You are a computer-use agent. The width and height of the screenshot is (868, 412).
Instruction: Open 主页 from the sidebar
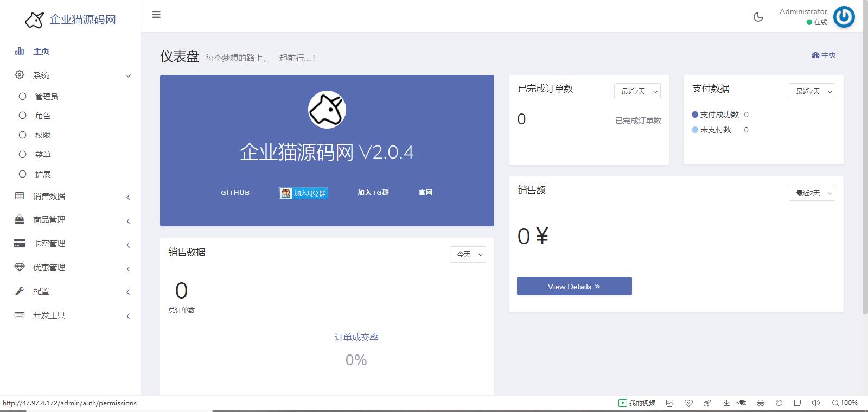(41, 51)
